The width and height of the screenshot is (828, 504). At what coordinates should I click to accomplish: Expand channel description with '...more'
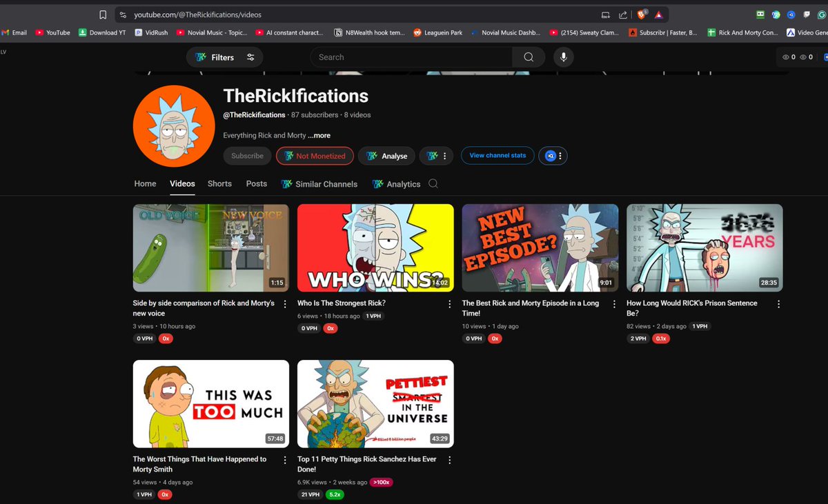coord(319,135)
